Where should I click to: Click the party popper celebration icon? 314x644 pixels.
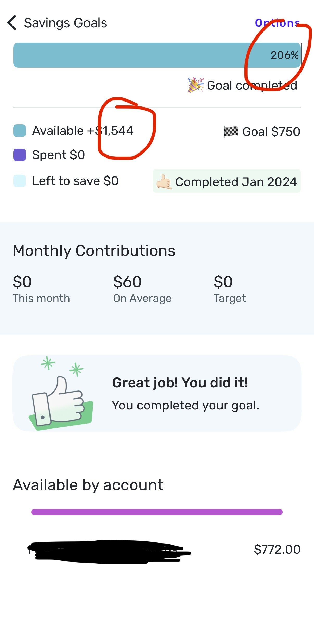pos(196,85)
